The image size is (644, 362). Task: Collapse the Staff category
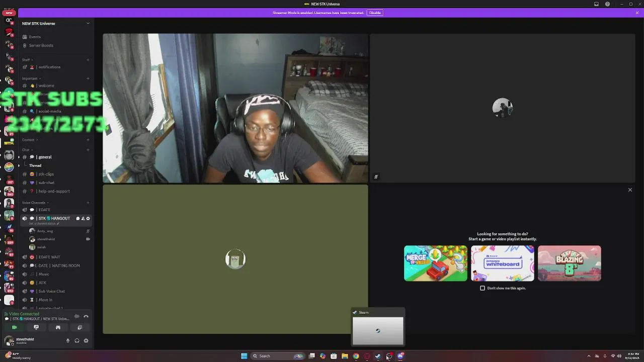point(27,60)
